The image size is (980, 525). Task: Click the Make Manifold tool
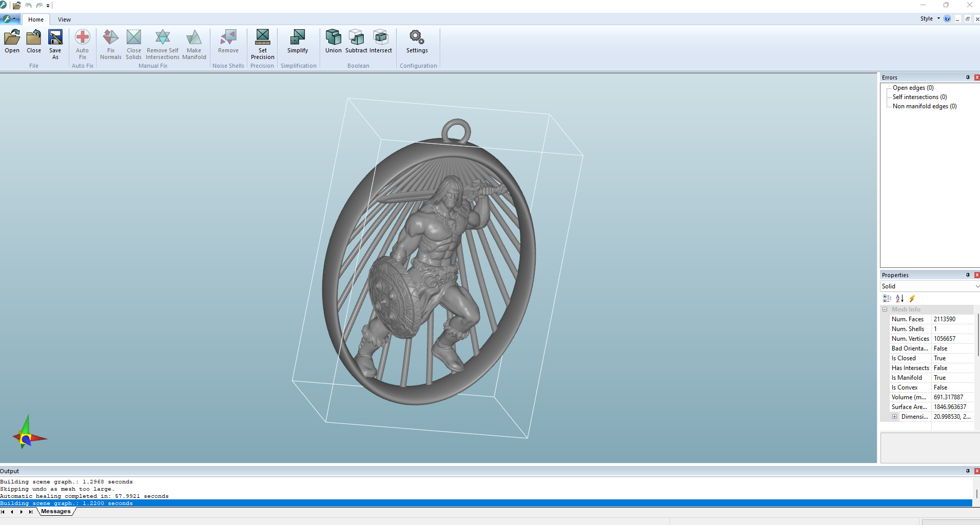click(x=194, y=44)
